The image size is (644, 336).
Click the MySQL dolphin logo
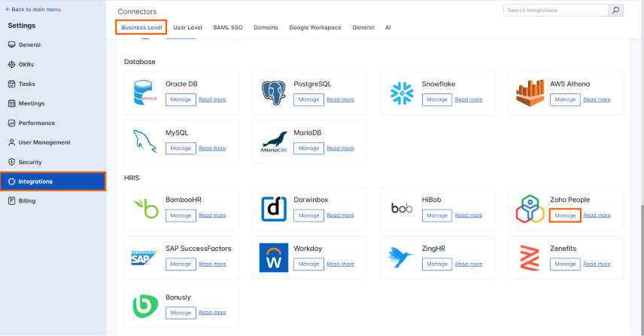145,142
